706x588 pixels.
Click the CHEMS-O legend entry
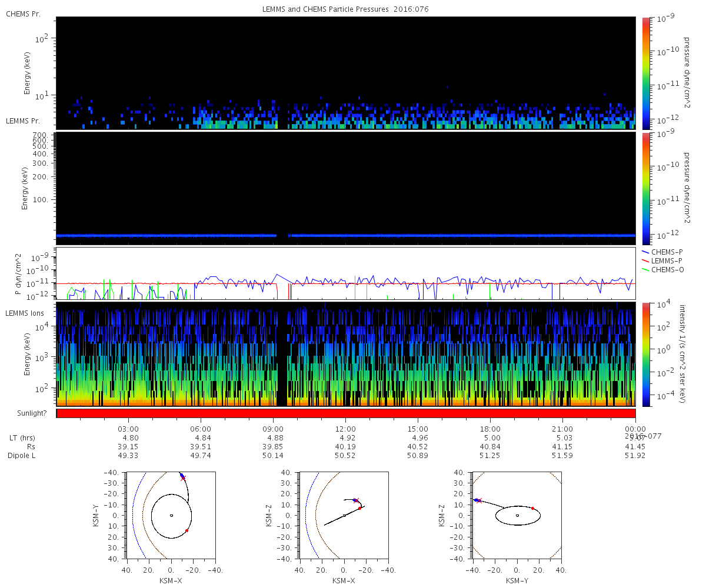(x=662, y=269)
